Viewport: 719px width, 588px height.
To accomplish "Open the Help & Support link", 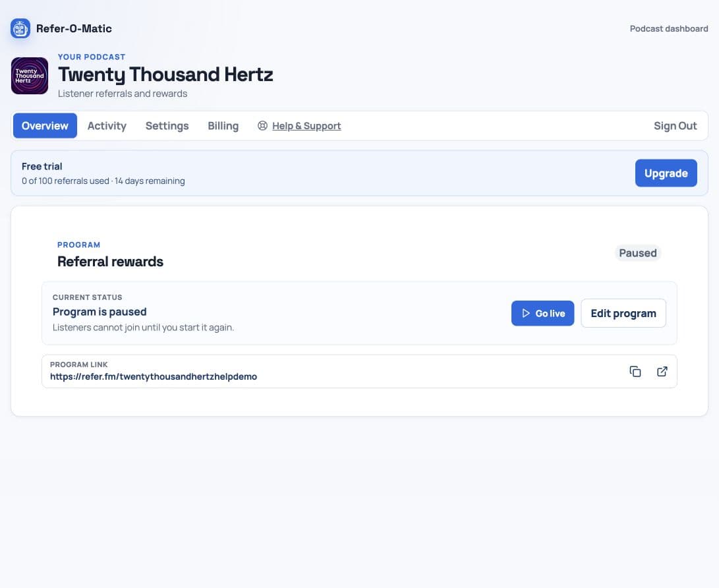I will [306, 126].
